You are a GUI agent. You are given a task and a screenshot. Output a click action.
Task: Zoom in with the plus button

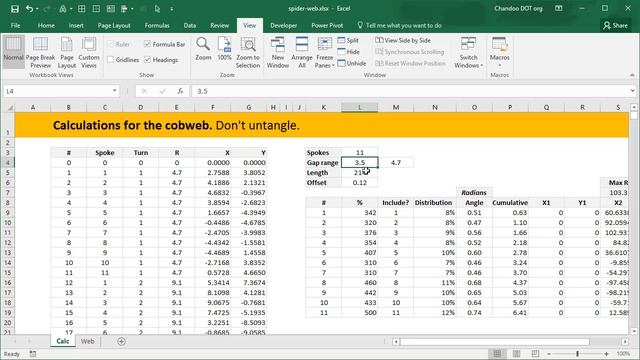[606, 354]
